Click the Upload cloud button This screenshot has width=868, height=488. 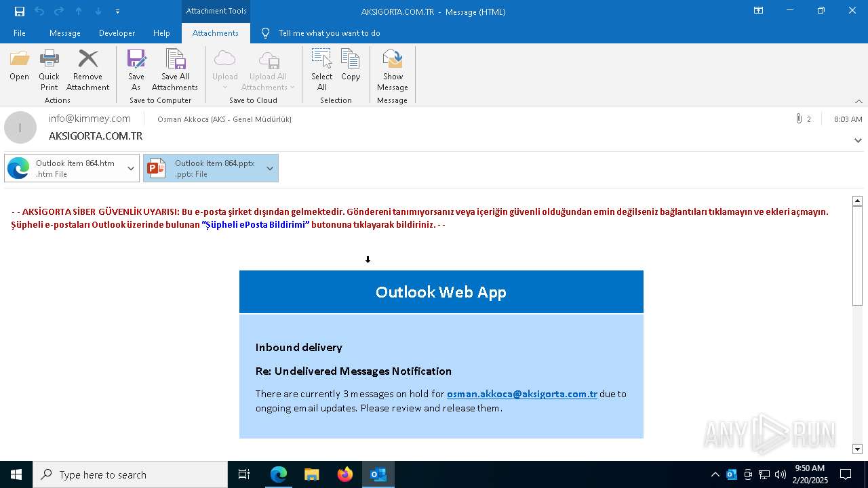225,70
